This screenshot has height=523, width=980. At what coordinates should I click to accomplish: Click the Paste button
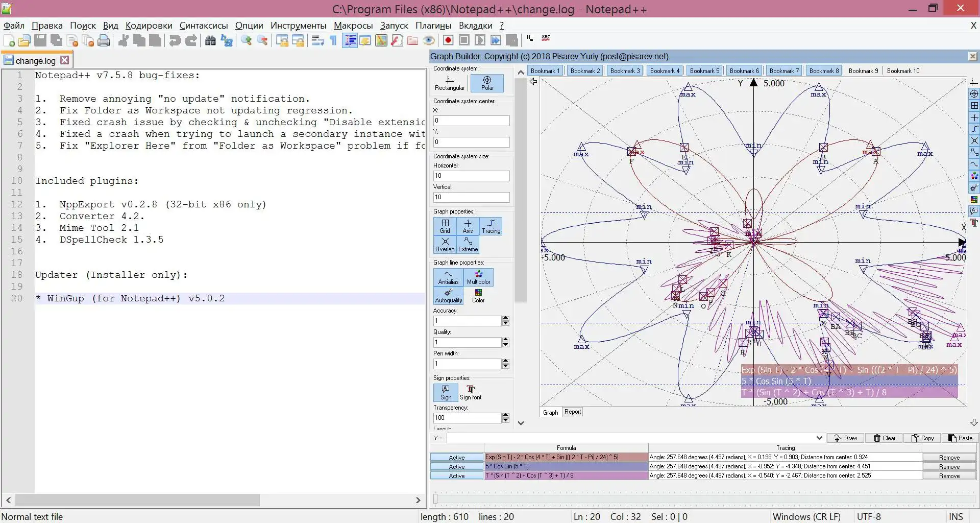coord(960,438)
